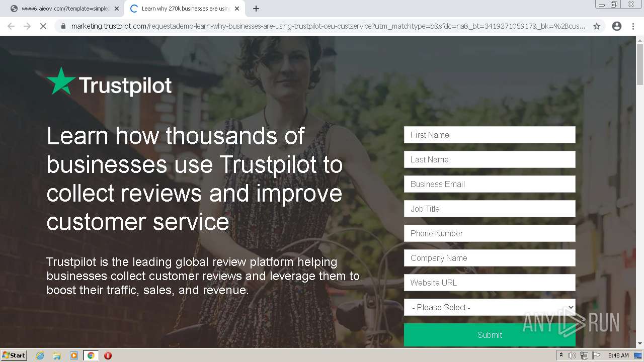The image size is (644, 362).
Task: Expand the Please Select dropdown
Action: [490, 307]
